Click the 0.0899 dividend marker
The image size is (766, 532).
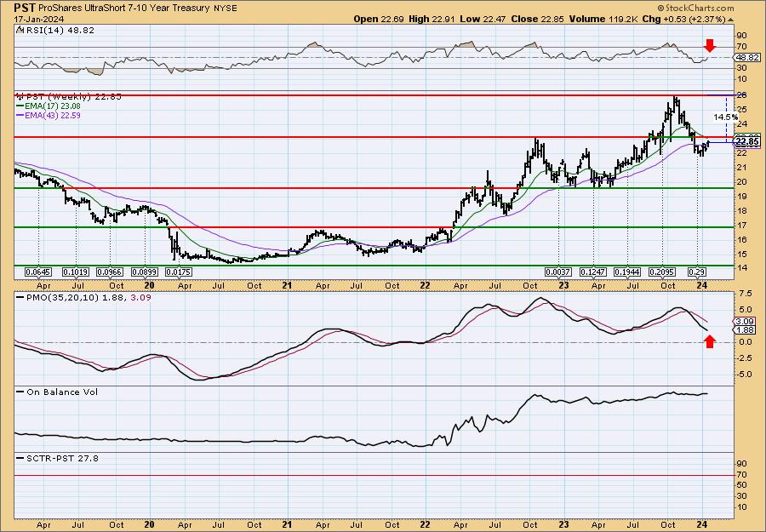click(145, 272)
